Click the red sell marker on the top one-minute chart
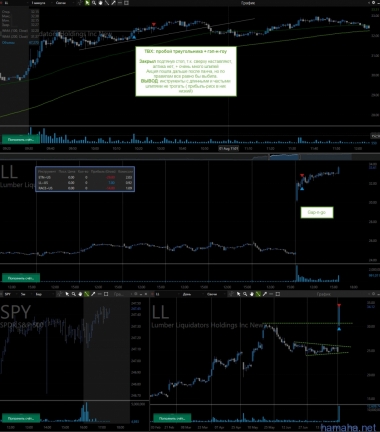This screenshot has width=380, height=432. (x=153, y=24)
